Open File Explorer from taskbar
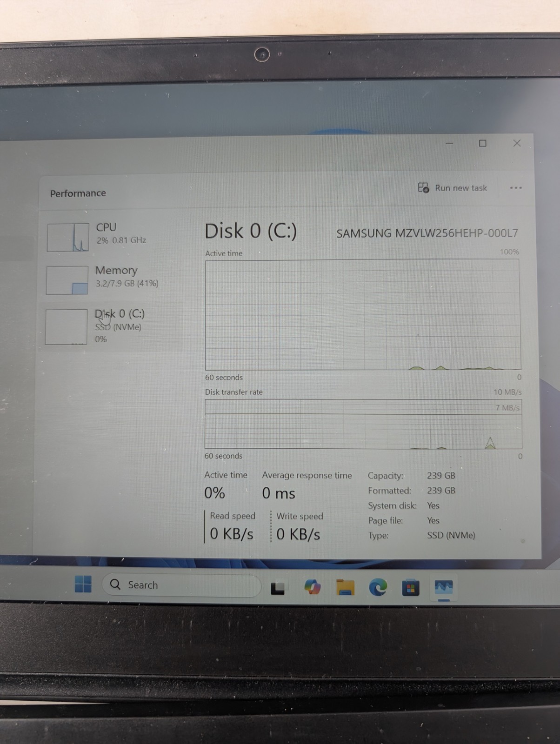 (345, 587)
